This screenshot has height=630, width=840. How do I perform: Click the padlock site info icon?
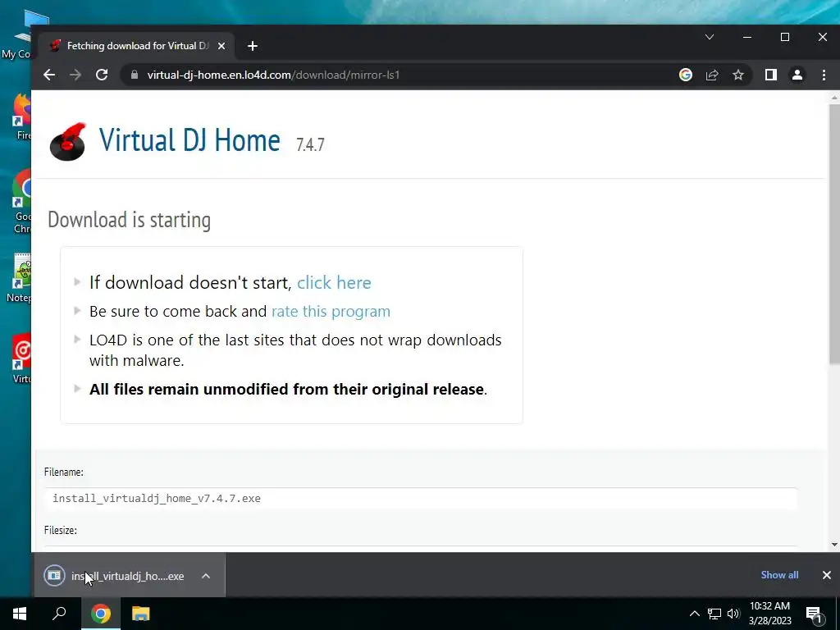click(x=135, y=75)
